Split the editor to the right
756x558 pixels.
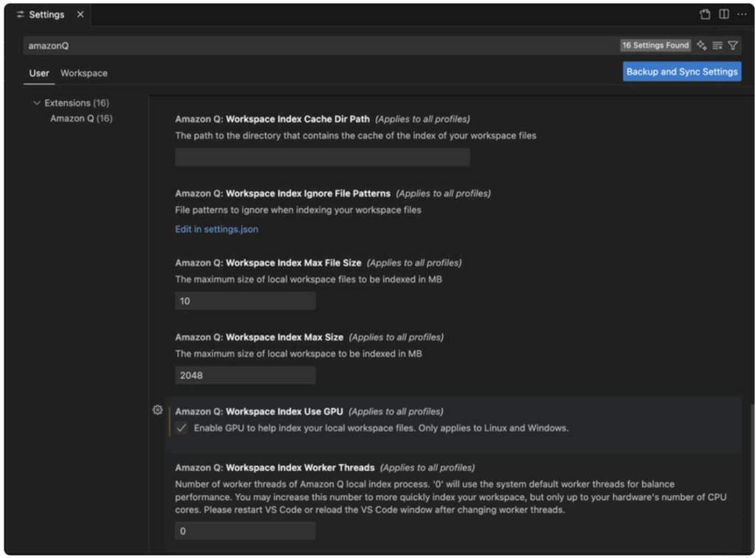[x=724, y=15]
